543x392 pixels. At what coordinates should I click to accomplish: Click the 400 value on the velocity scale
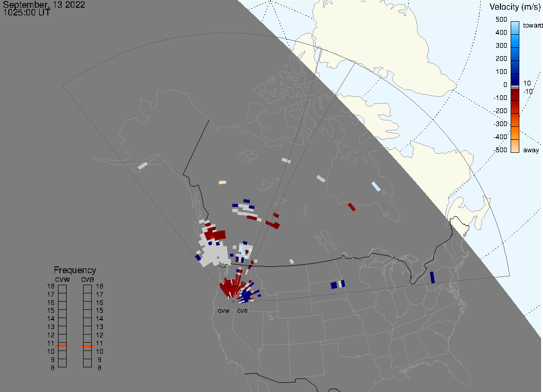[x=501, y=32]
